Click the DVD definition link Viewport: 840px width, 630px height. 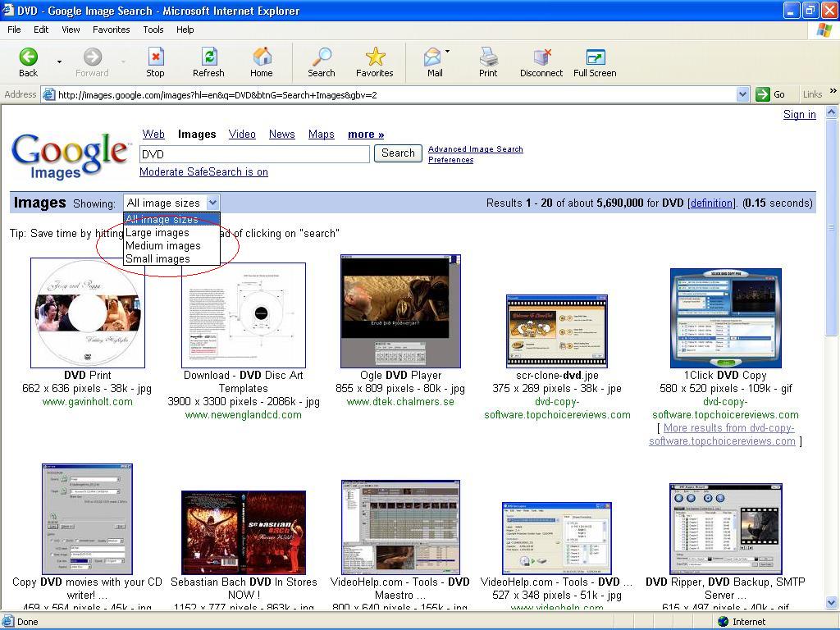[711, 203]
